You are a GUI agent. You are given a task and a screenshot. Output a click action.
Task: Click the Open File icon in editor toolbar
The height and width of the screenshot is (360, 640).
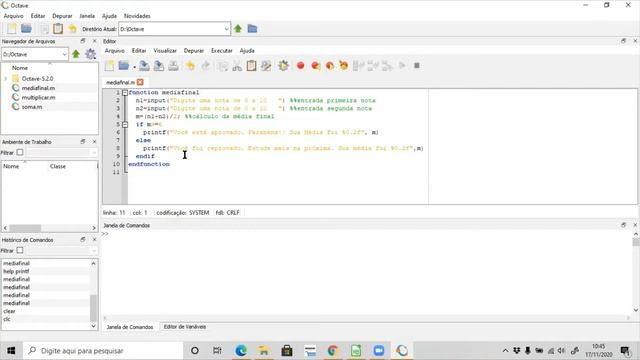coord(124,66)
